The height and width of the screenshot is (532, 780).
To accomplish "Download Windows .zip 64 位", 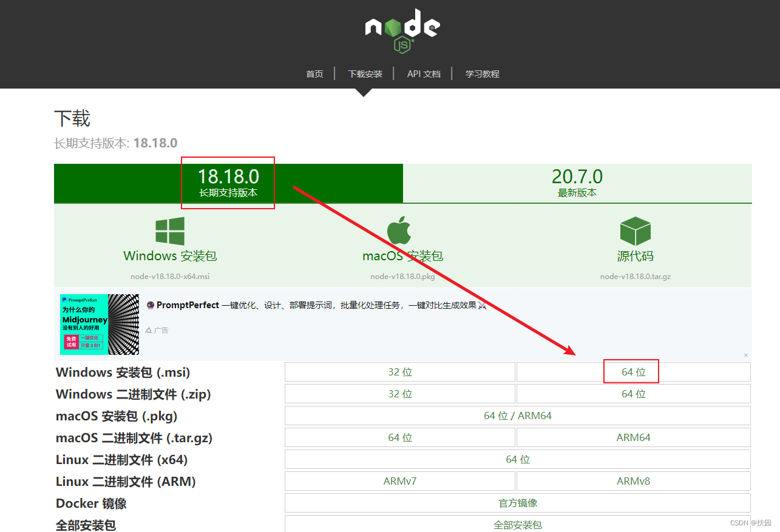I will point(634,394).
